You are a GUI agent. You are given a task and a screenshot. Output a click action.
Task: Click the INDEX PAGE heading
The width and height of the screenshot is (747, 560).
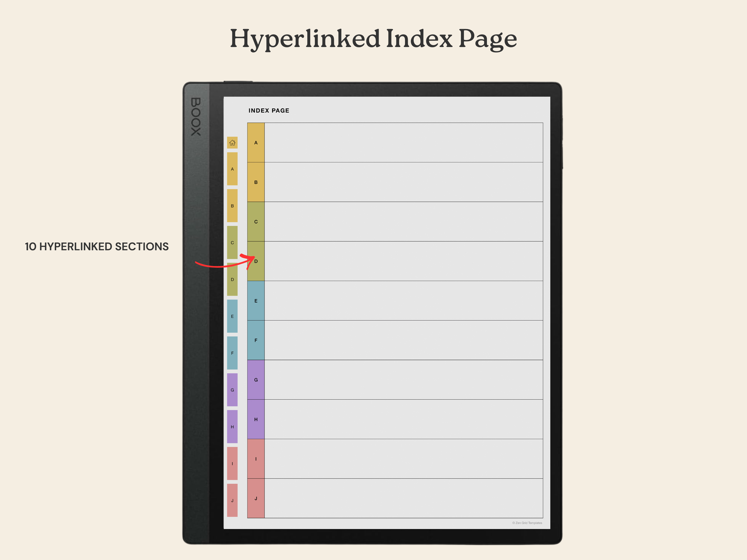click(269, 111)
